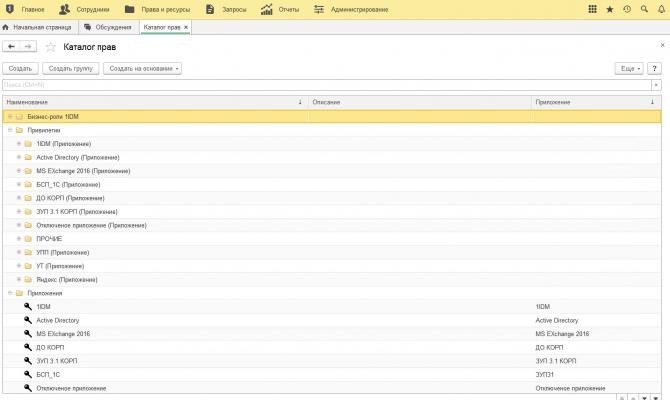Click into the search input field
This screenshot has height=400, width=670.
(x=327, y=85)
